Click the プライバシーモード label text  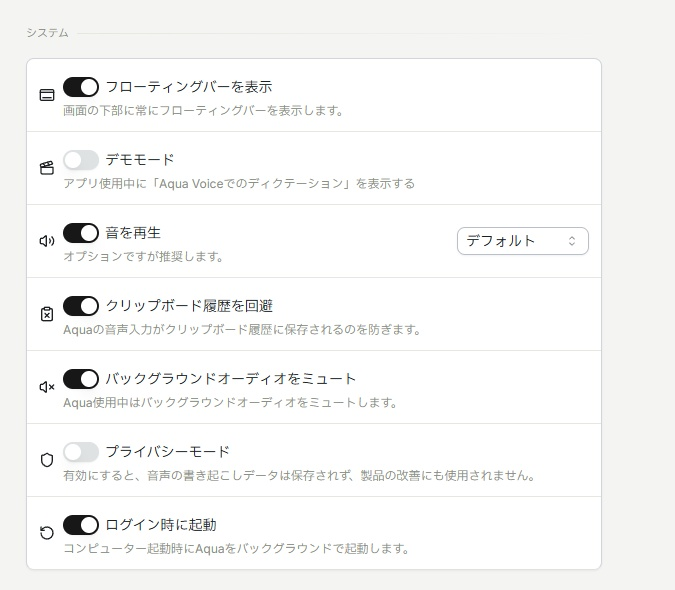167,451
